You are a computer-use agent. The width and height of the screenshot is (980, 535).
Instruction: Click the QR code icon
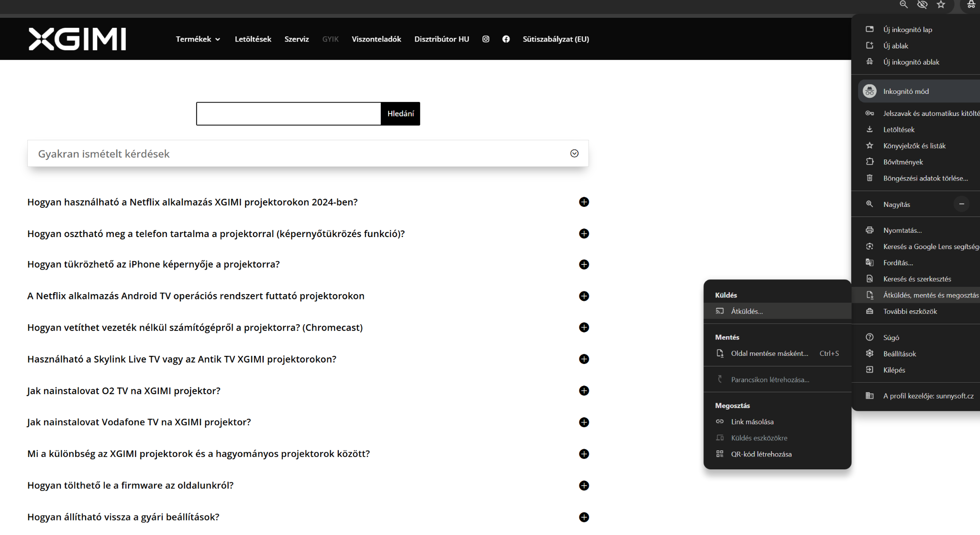pyautogui.click(x=720, y=454)
